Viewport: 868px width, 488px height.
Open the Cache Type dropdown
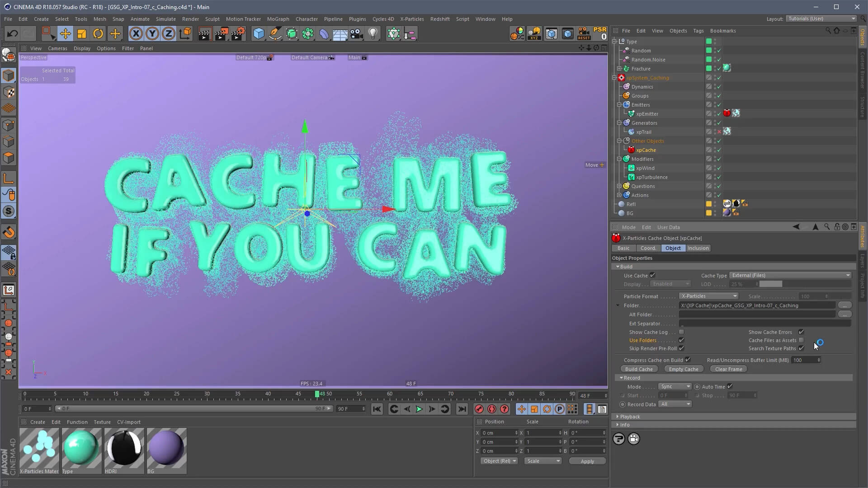click(x=790, y=275)
